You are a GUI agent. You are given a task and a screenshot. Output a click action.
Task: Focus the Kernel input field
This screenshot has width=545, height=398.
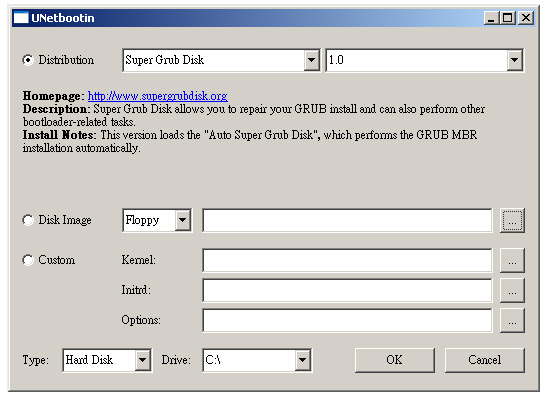click(x=347, y=260)
